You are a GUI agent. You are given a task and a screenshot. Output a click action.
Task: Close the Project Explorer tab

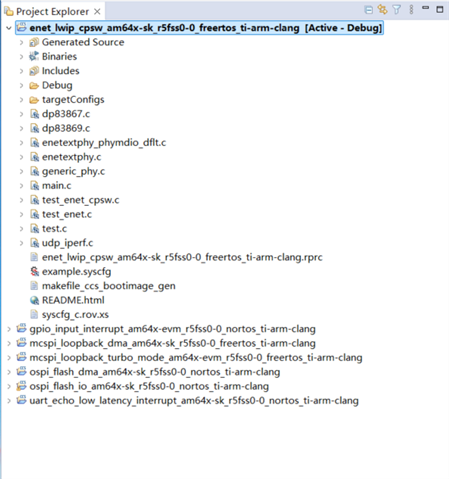[x=97, y=12]
